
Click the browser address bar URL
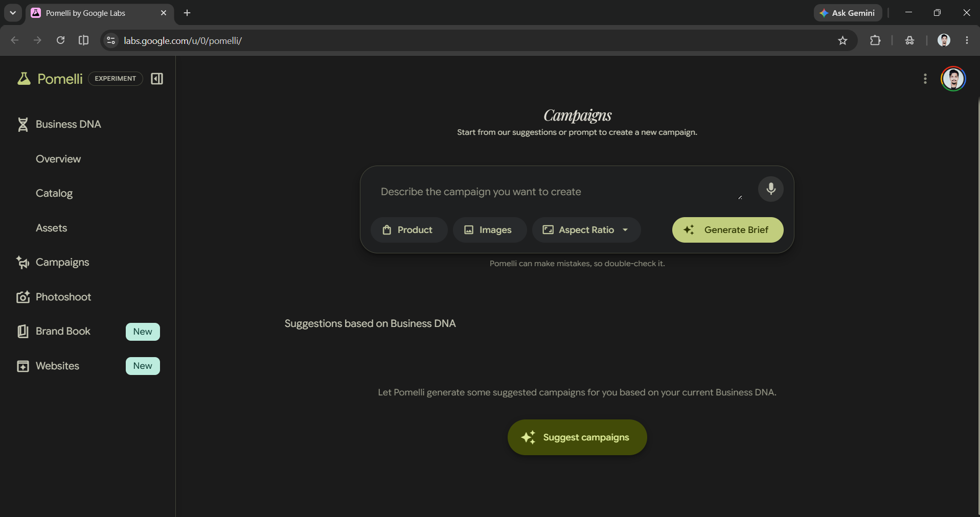(x=183, y=40)
